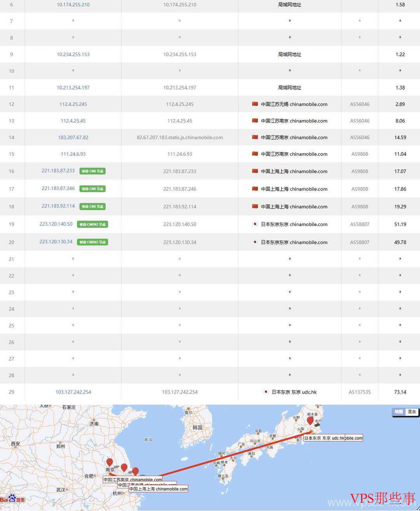
Task: Open IP link 112.4.25.245
Action: [x=73, y=104]
